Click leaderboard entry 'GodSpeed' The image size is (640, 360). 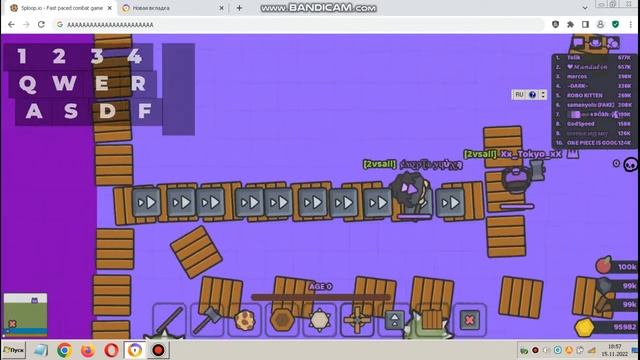[x=594, y=124]
